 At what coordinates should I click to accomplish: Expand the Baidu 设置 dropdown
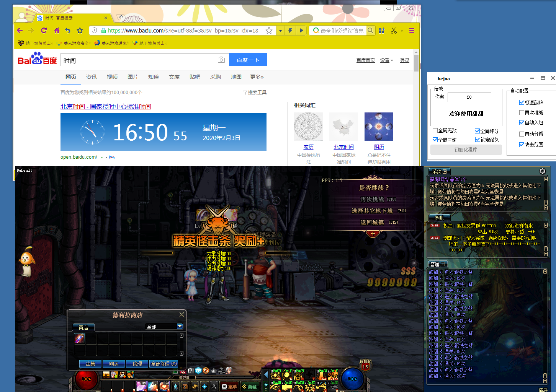386,60
